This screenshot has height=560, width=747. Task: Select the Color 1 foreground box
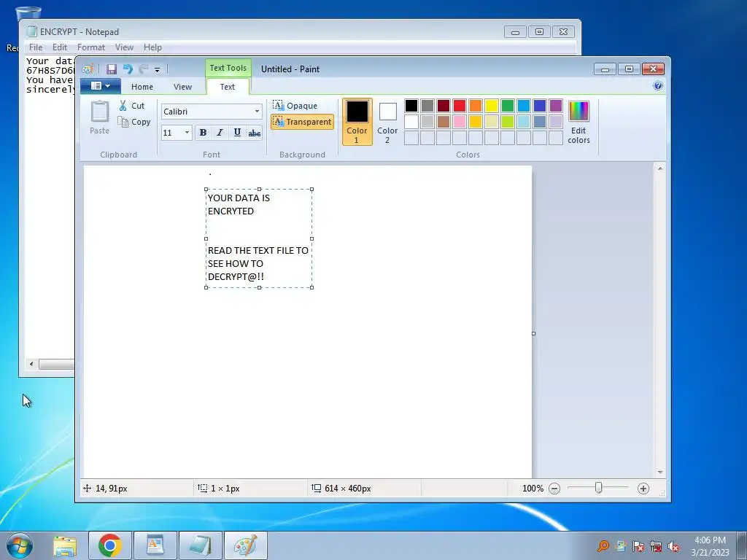click(x=357, y=122)
